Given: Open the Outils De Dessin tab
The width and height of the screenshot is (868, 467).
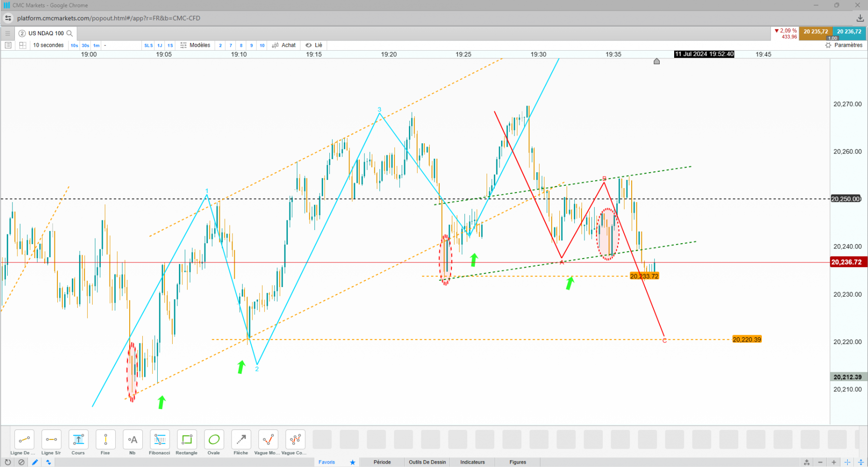Looking at the screenshot, I should 427,462.
